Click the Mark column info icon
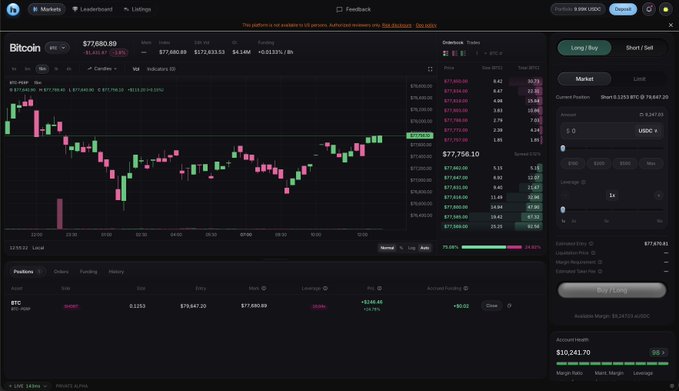 coord(264,288)
